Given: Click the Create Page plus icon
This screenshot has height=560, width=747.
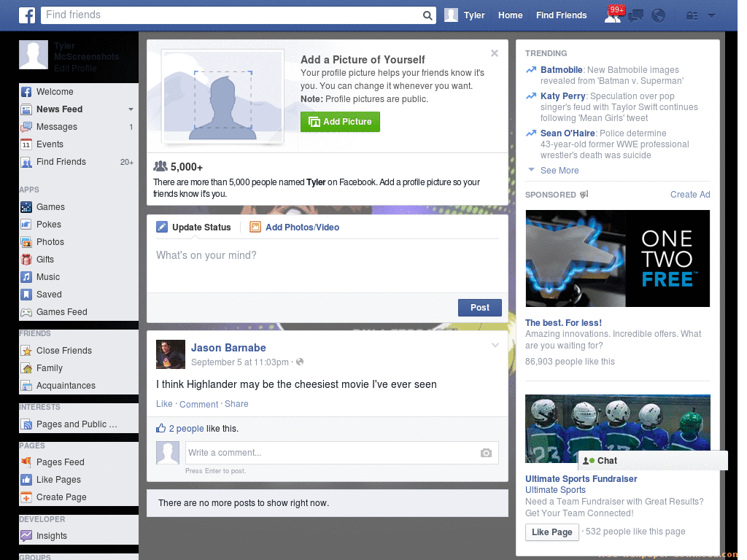Looking at the screenshot, I should click(x=26, y=497).
